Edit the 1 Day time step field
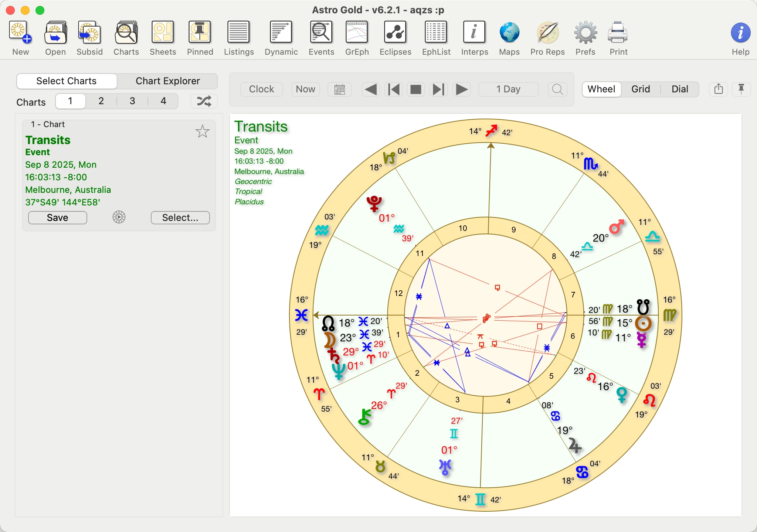 coord(508,89)
